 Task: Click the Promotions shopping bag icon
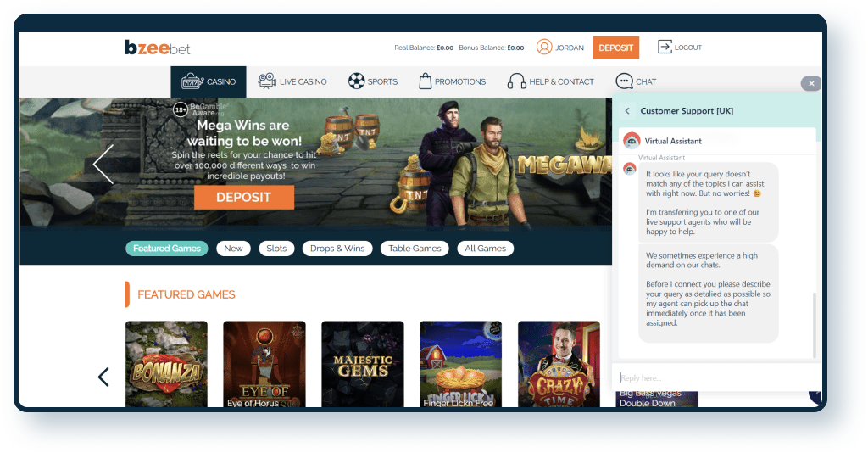point(425,81)
